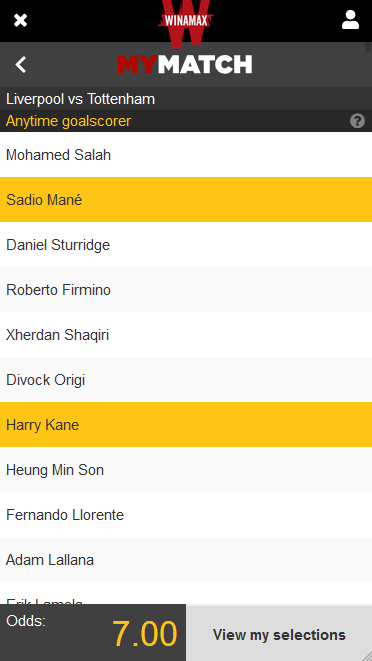The width and height of the screenshot is (372, 661).
Task: Open the help question mark icon
Action: coord(357,121)
